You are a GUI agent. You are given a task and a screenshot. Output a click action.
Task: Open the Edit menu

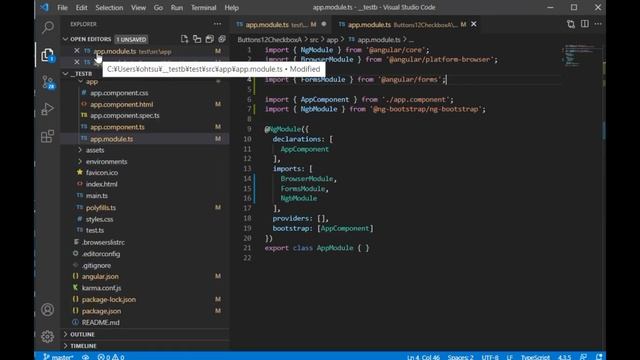[81, 8]
